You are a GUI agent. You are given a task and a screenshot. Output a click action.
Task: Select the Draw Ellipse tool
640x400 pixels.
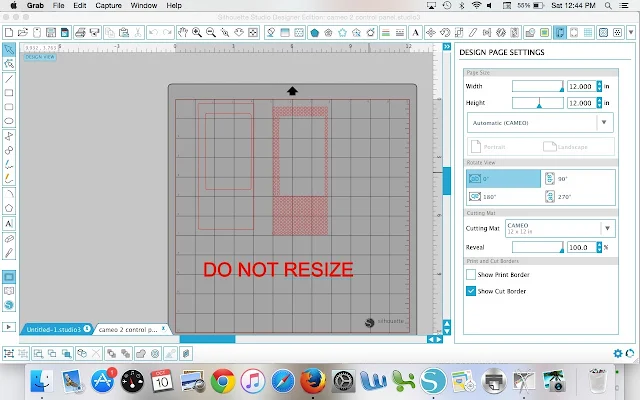(9, 121)
